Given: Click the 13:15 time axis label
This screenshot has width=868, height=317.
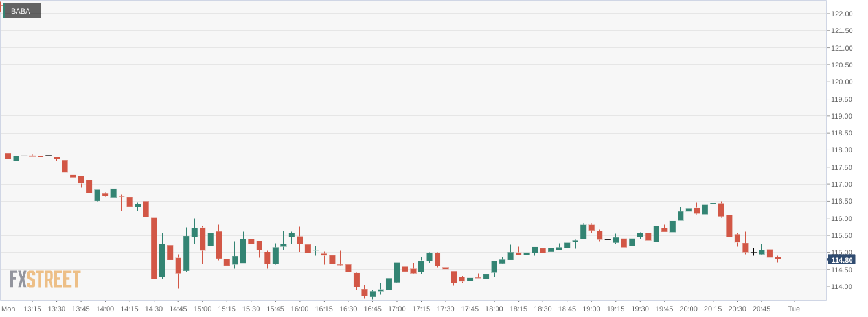Looking at the screenshot, I should (32, 309).
